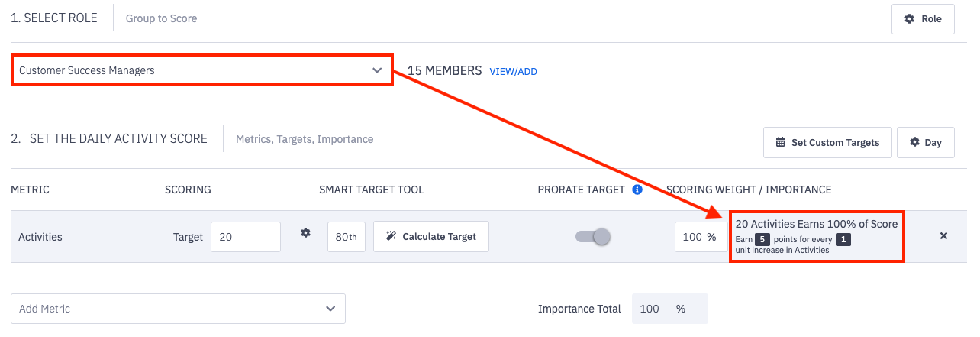Click the magic wand icon on Calculate Target
The height and width of the screenshot is (337, 980).
click(391, 237)
